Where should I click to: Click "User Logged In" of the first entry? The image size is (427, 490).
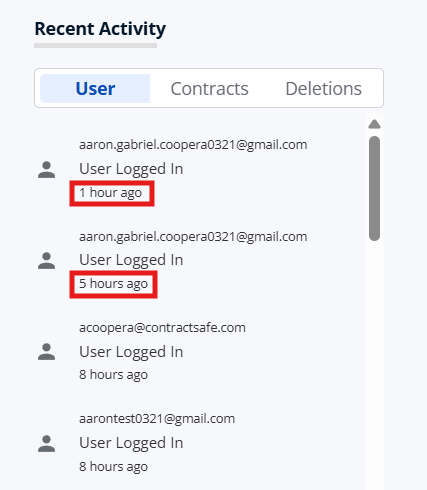[x=131, y=169]
